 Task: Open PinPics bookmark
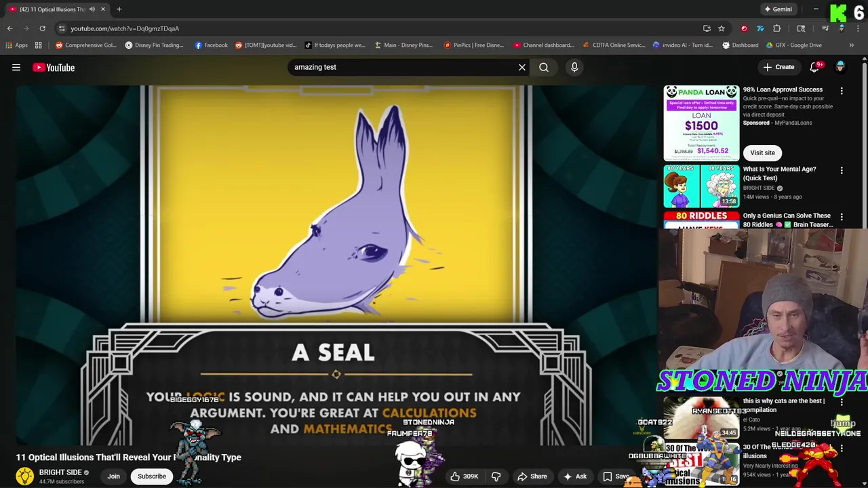click(x=473, y=45)
